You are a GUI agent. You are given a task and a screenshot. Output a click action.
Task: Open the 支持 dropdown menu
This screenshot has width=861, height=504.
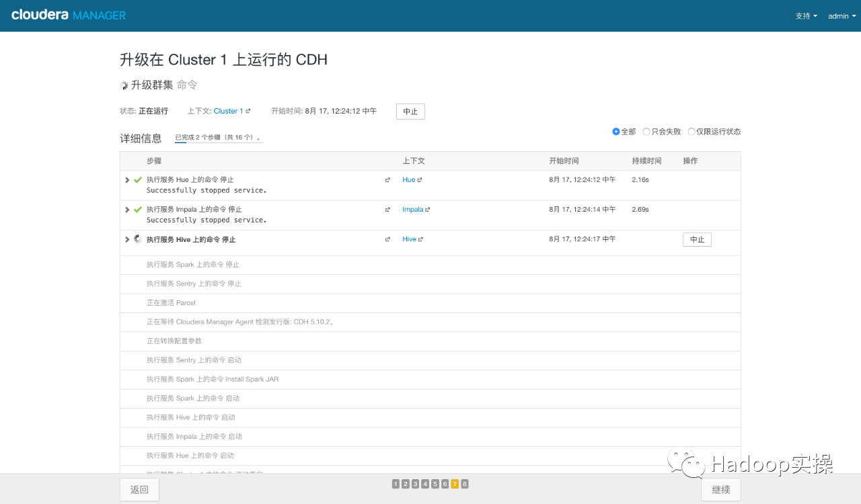(806, 16)
